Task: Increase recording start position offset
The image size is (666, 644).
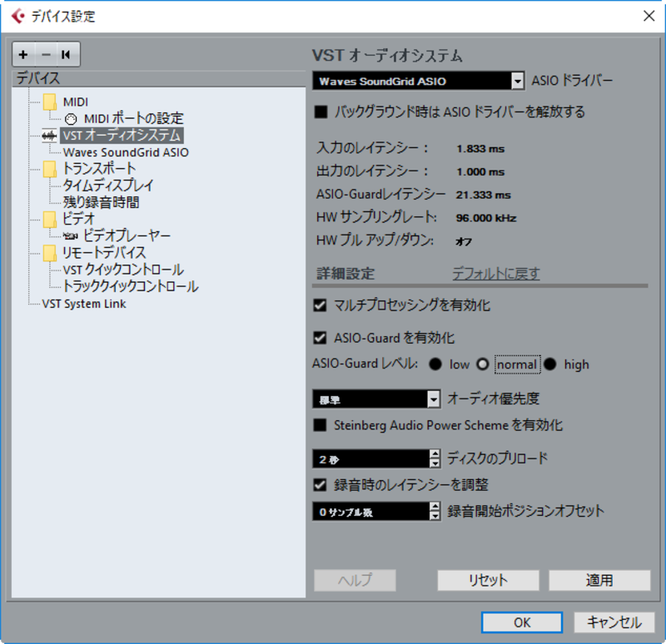Action: point(435,507)
